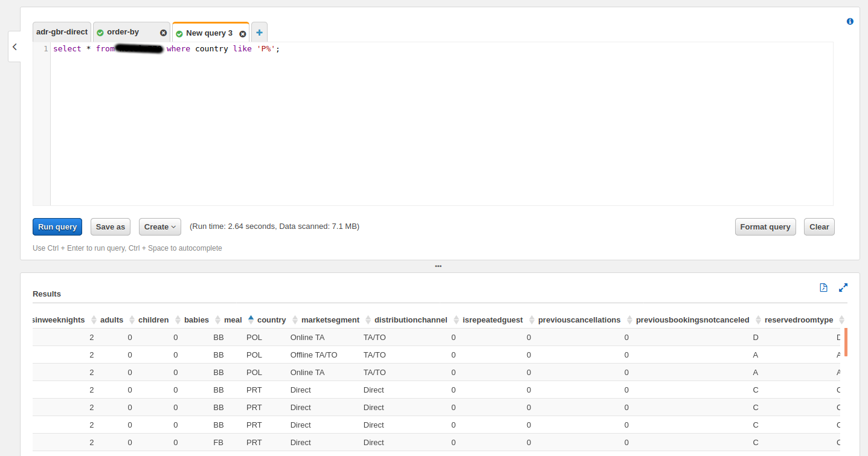
Task: Download the query results file
Action: [823, 288]
